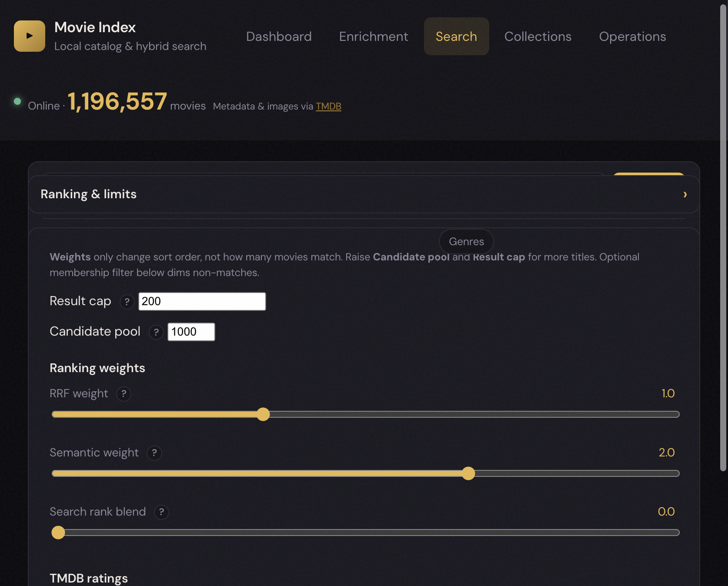
Task: Click the Search rank blend slider handle
Action: click(58, 533)
